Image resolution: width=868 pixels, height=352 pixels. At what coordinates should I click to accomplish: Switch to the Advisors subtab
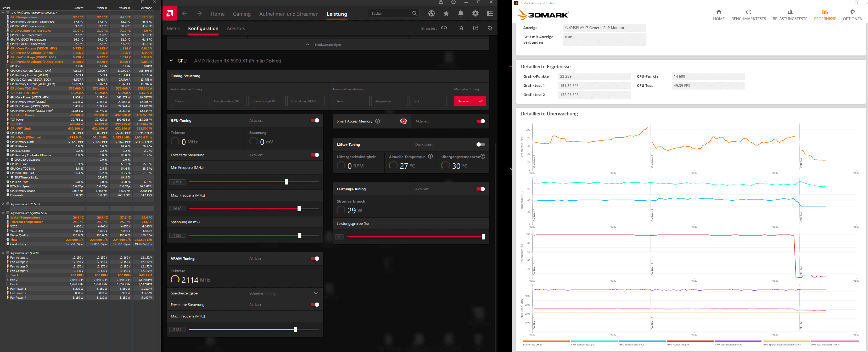236,28
